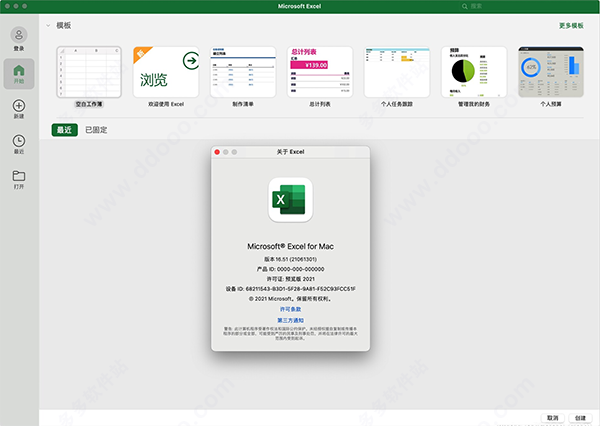Open the Welcome to Excel tour template
The width and height of the screenshot is (600, 426).
pyautogui.click(x=166, y=72)
